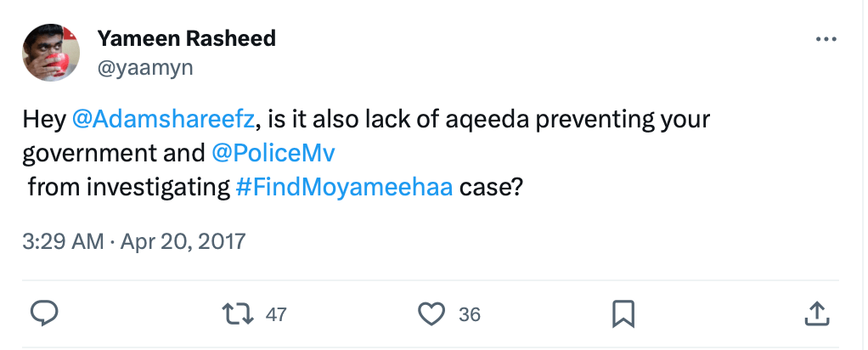The height and width of the screenshot is (350, 868).
Task: Click "case?" at the tweet's end
Action: click(491, 187)
